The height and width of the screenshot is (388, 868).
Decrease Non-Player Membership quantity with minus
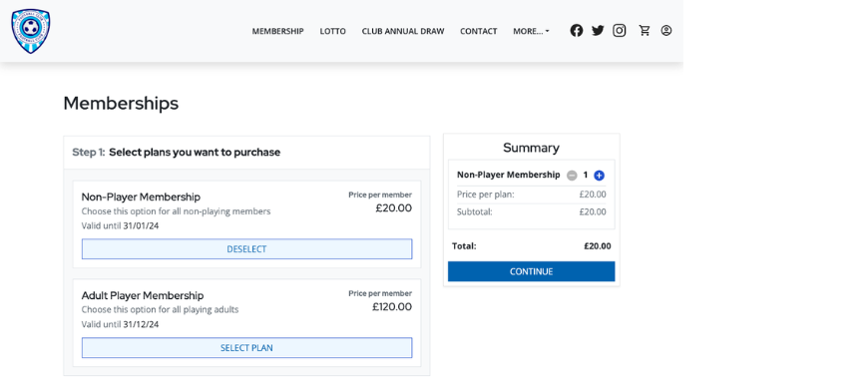[x=572, y=176]
